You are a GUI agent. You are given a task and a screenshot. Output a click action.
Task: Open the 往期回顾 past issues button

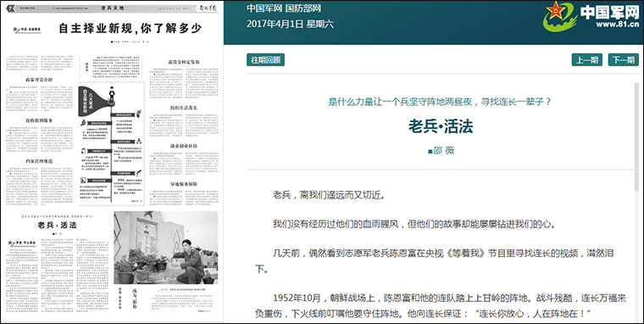point(266,60)
